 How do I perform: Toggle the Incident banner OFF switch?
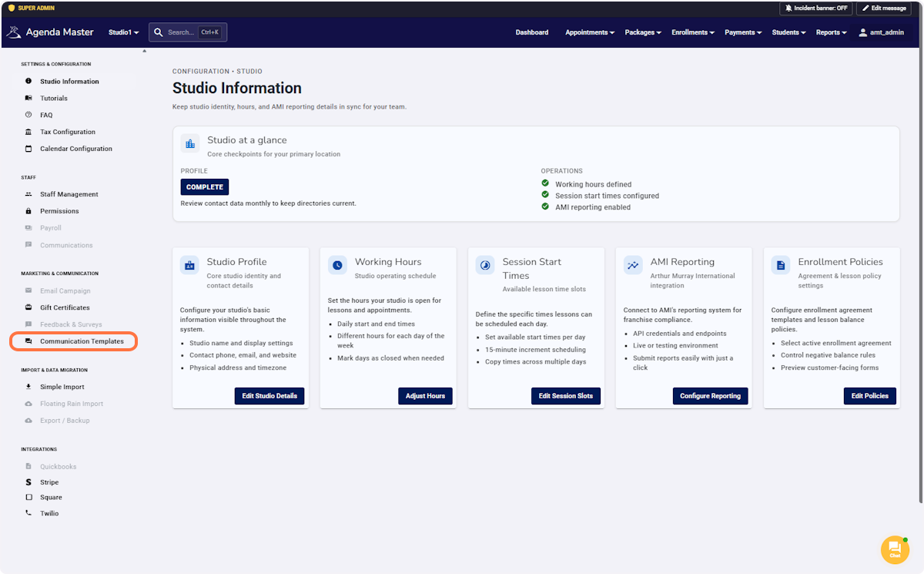(x=815, y=8)
